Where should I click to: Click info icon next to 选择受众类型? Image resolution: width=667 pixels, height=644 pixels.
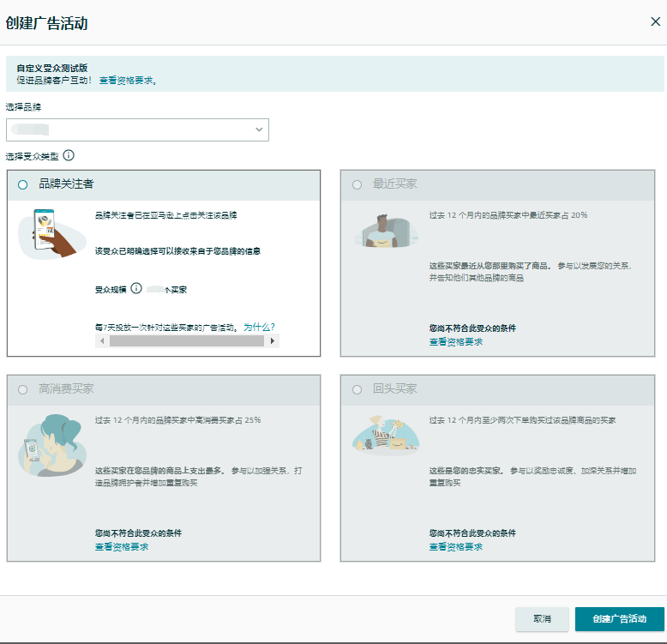click(x=69, y=156)
